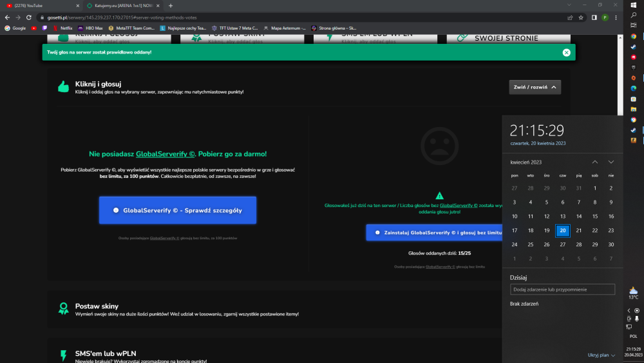Open a new browser tab
644x363 pixels.
[171, 6]
